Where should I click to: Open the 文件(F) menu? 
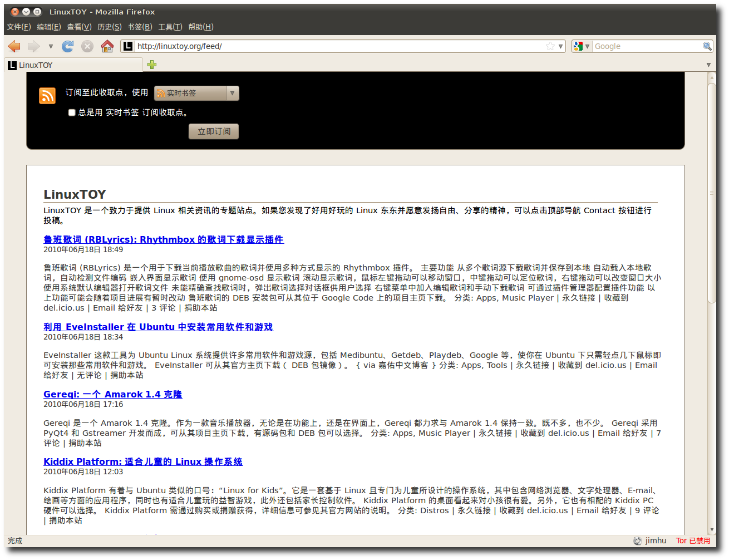[x=19, y=27]
